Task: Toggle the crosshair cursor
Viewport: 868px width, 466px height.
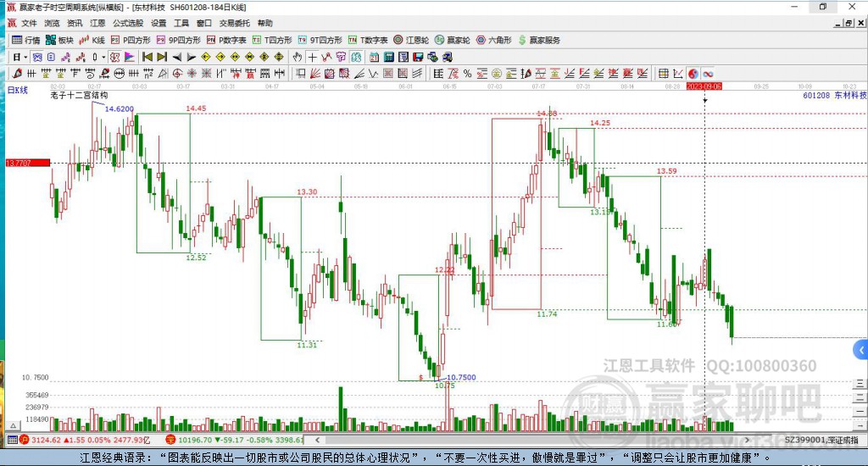Action: (312, 57)
